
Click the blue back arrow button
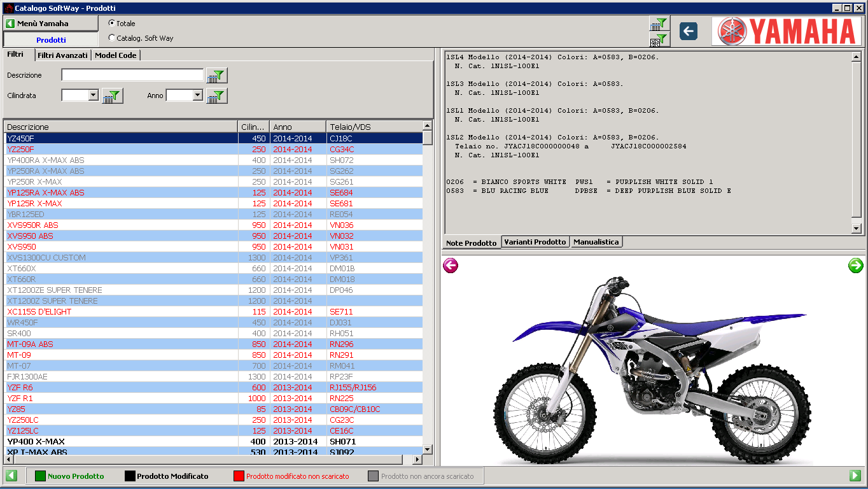coord(688,31)
